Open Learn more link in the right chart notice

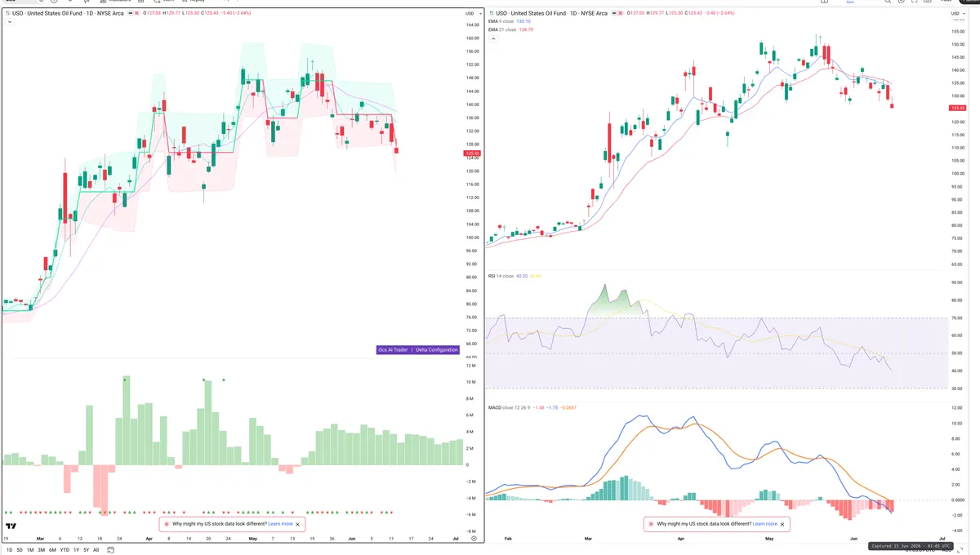(765, 524)
